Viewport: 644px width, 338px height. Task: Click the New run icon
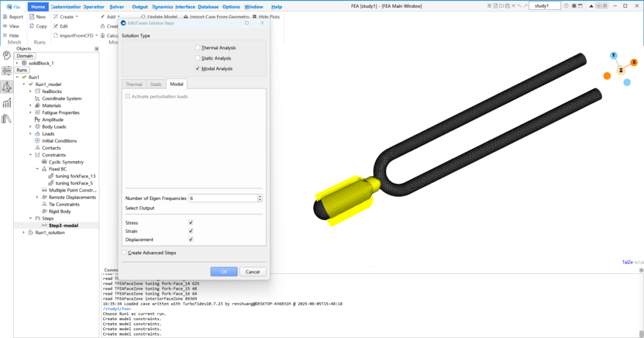tap(32, 17)
